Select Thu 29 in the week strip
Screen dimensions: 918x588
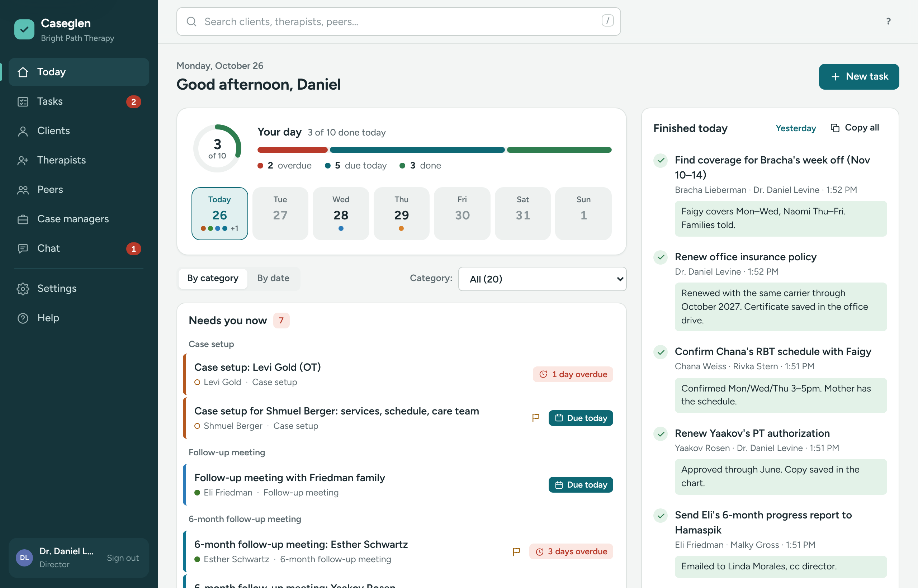[401, 213]
